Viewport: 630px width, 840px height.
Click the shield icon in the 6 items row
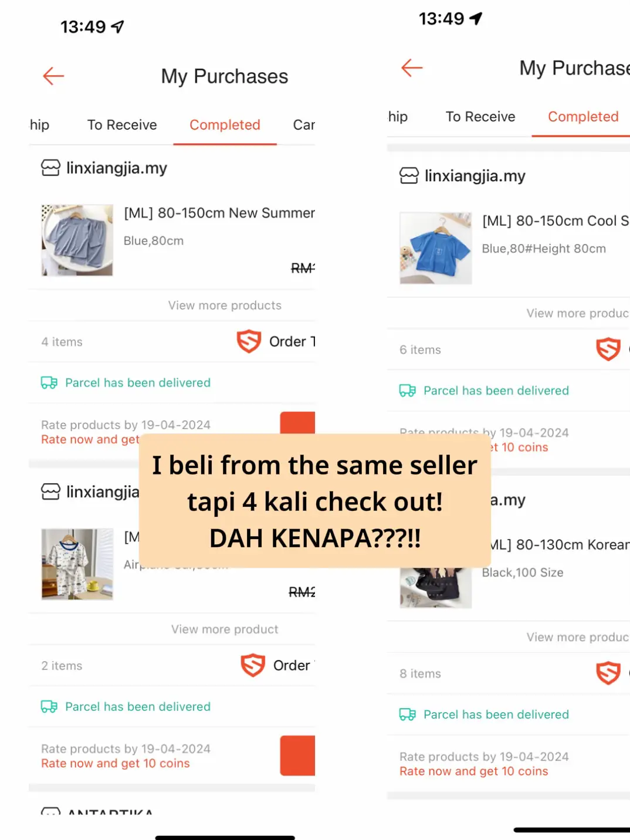point(608,349)
